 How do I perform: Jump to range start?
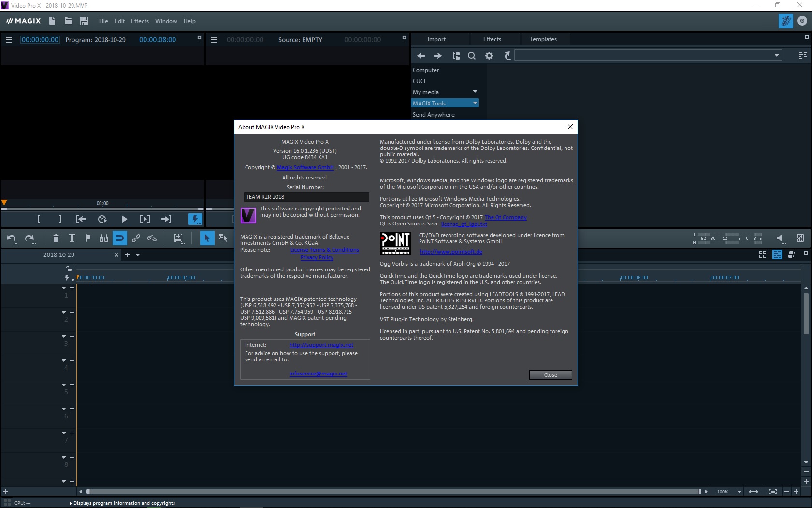pyautogui.click(x=81, y=219)
